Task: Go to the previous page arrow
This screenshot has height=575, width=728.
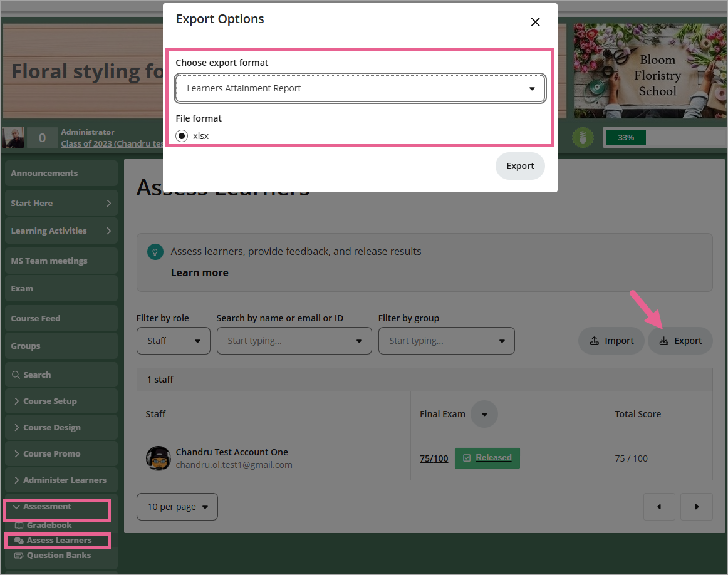Action: (x=659, y=507)
